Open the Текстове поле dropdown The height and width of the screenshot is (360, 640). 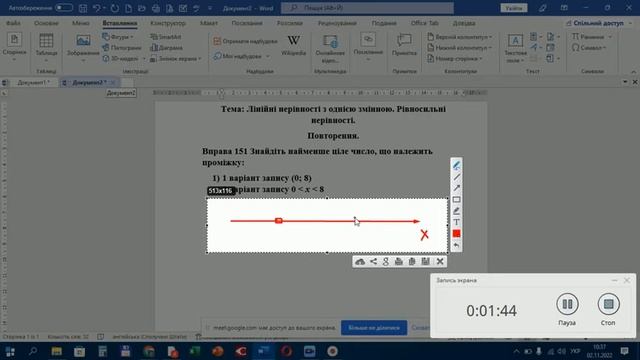(x=515, y=49)
